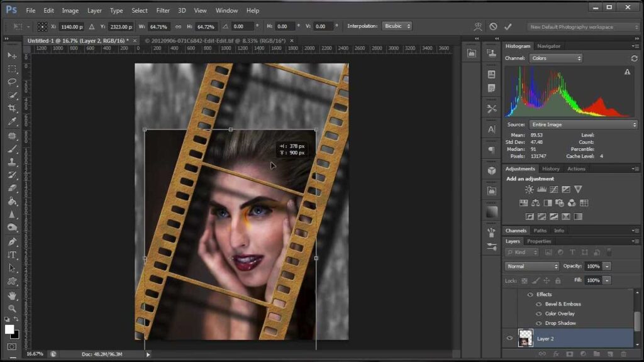This screenshot has height=362, width=644.
Task: Add a Brightness/Contrast adjustment (sun icon)
Action: pyautogui.click(x=529, y=189)
